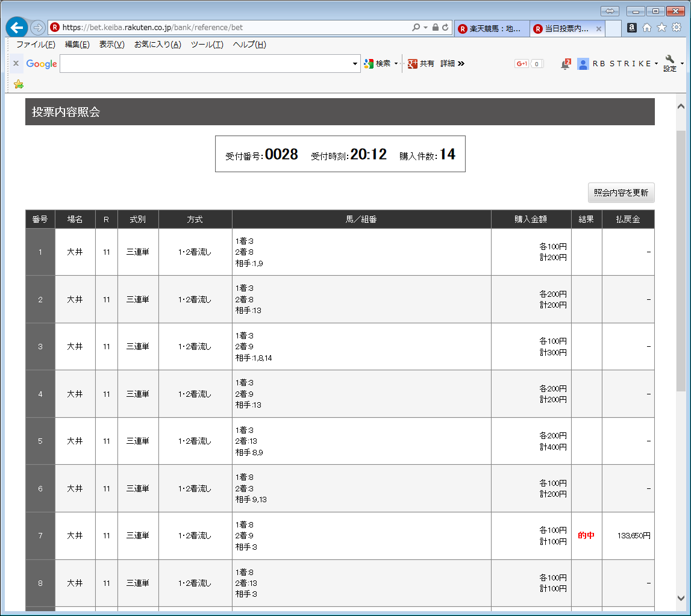Click the 場名 column header
This screenshot has width=691, height=616.
click(75, 219)
